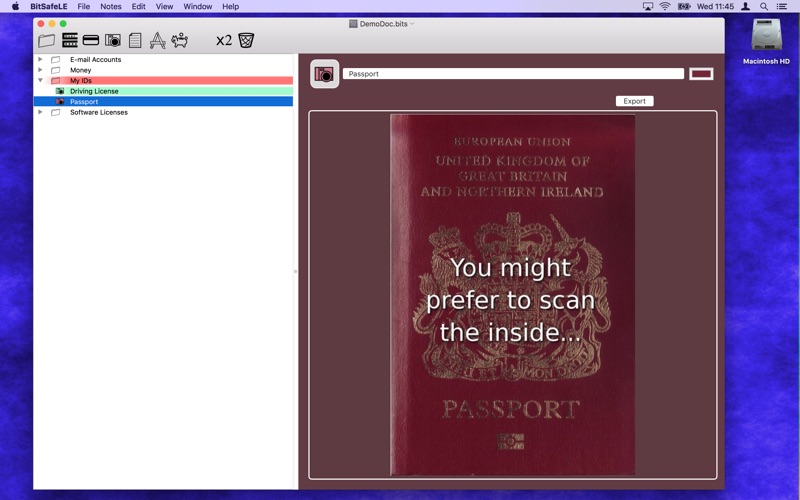Click the folder icon of Software Licenses row
Image resolution: width=800 pixels, height=500 pixels.
pos(56,112)
